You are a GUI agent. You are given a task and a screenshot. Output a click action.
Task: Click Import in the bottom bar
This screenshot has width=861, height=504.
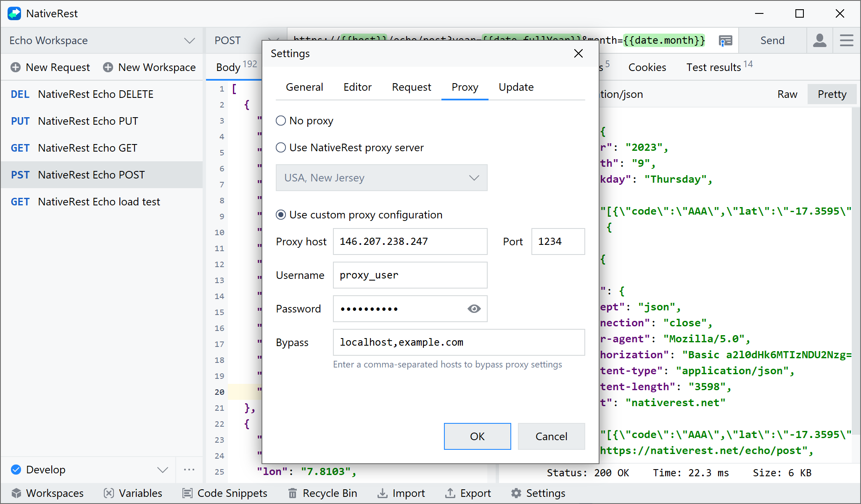coord(401,493)
